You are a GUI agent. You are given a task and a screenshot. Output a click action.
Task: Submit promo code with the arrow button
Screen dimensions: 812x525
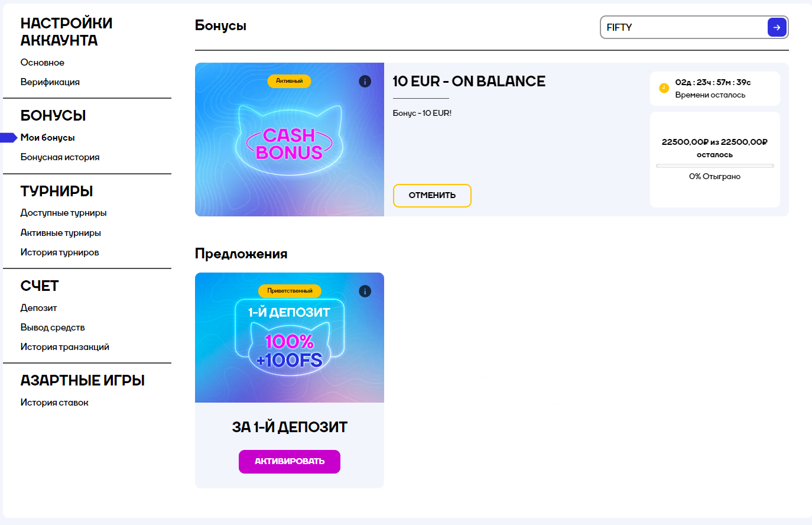tap(777, 27)
